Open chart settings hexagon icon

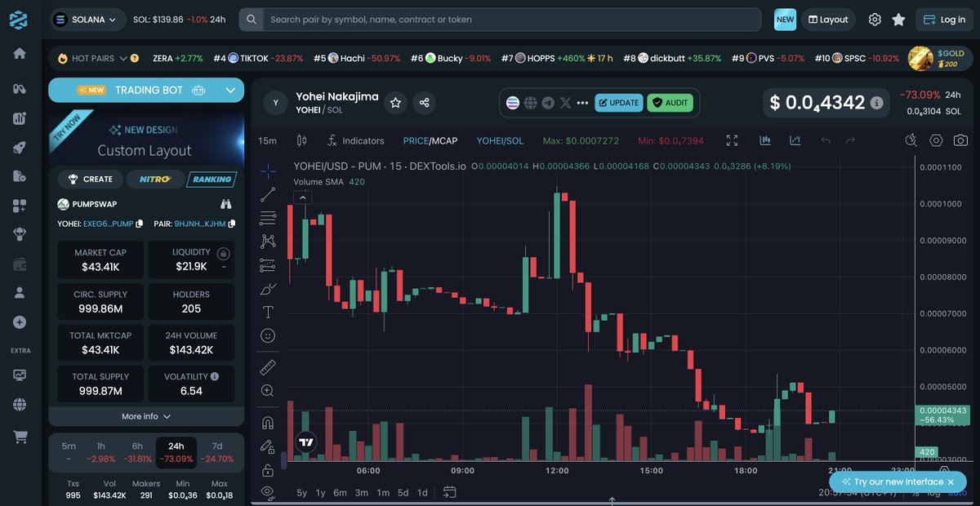(936, 140)
